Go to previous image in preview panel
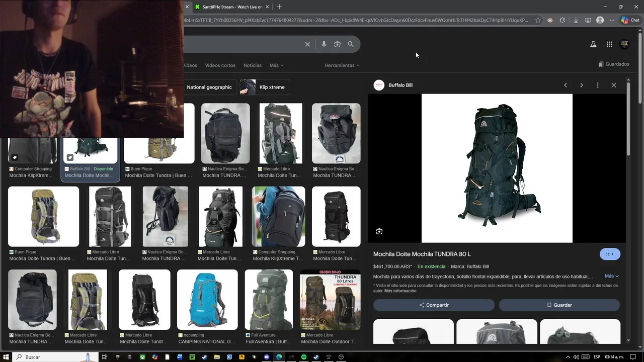 coord(565,85)
